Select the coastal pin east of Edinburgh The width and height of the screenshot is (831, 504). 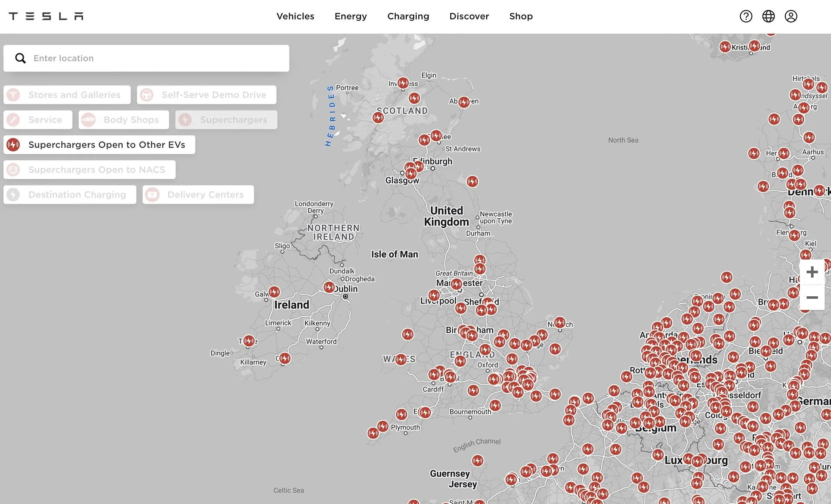click(x=472, y=182)
